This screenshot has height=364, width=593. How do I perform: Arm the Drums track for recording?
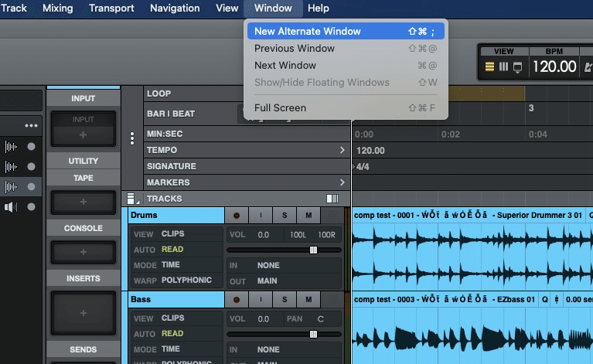tap(237, 216)
